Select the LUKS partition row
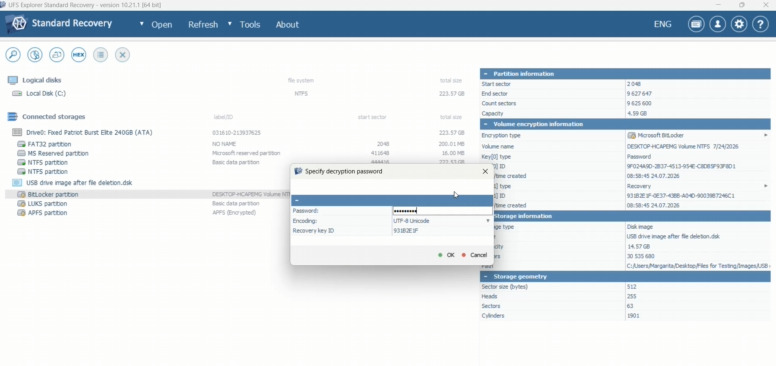Screen dimensions: 776x366 (48, 204)
